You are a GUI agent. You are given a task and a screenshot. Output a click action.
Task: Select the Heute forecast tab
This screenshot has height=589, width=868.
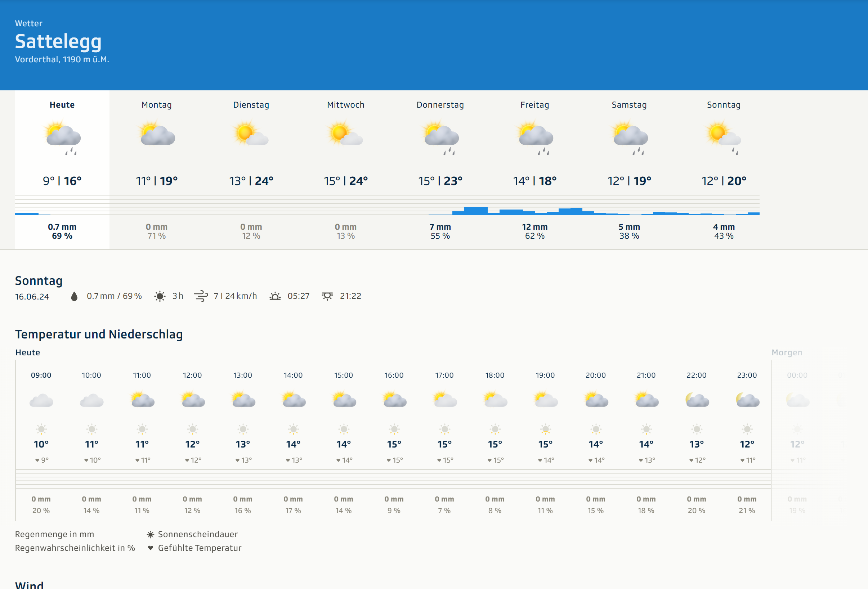tap(62, 105)
